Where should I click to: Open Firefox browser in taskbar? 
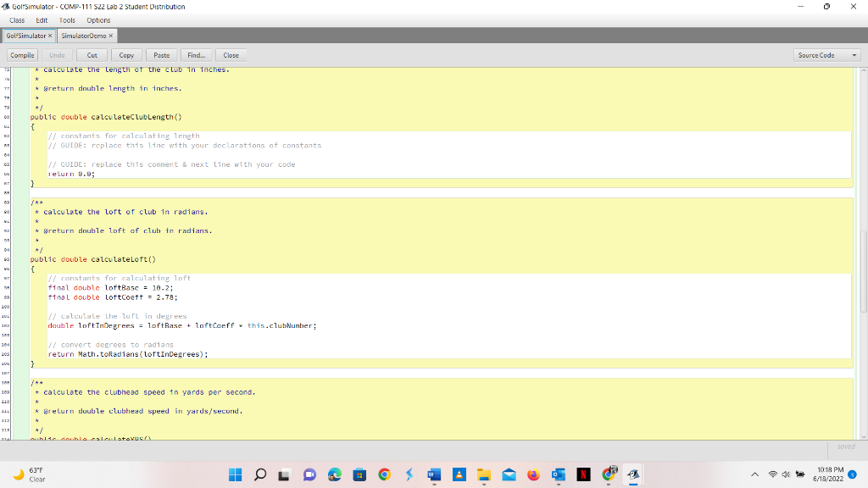(533, 474)
